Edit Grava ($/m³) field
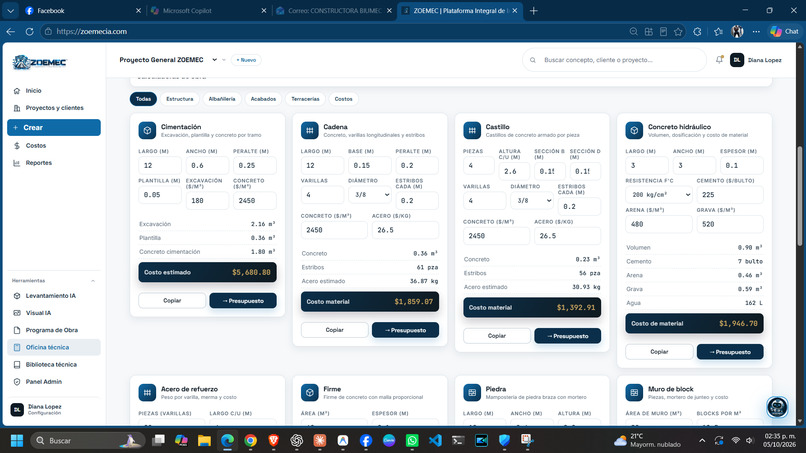 coord(730,224)
